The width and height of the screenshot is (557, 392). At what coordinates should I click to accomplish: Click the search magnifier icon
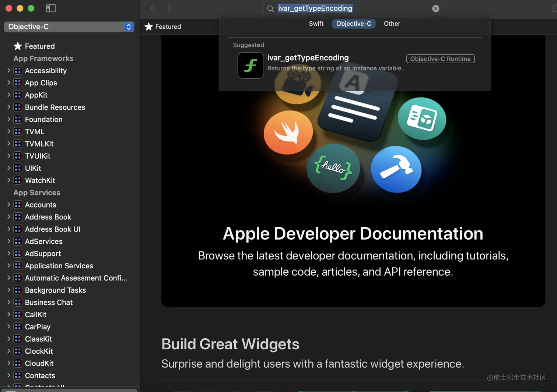(270, 8)
